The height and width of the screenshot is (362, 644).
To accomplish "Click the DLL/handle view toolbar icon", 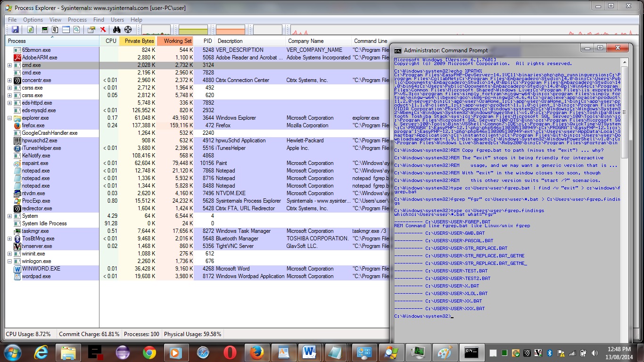I will [76, 30].
